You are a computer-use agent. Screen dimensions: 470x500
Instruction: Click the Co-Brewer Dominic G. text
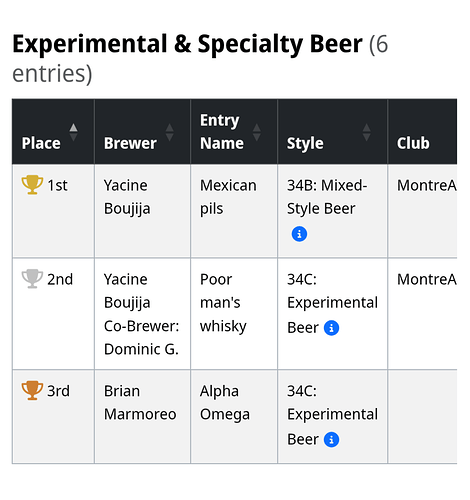[141, 338]
